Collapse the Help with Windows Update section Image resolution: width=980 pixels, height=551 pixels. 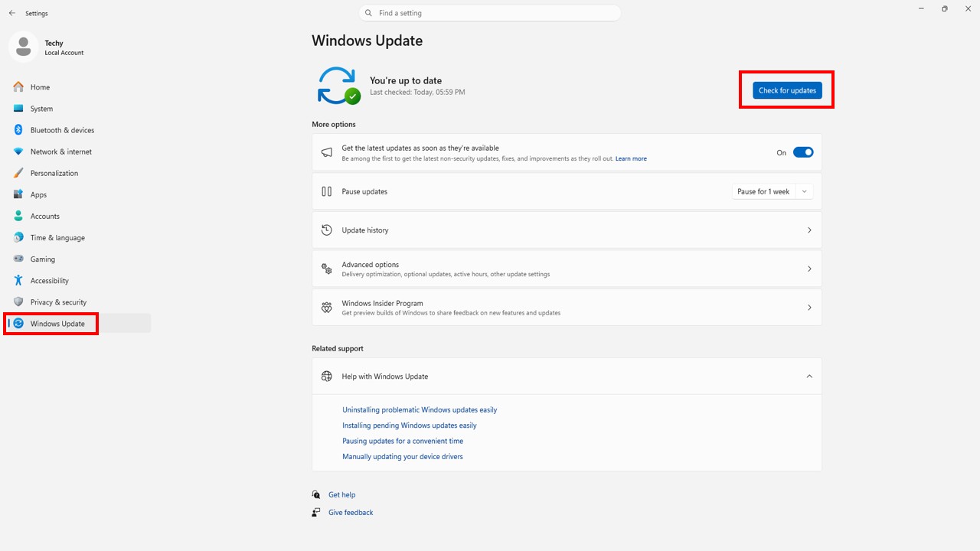point(809,377)
